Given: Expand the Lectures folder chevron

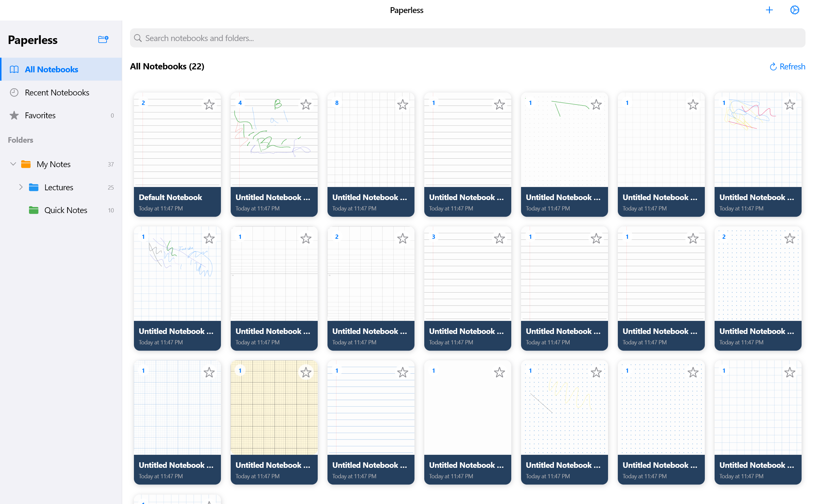Looking at the screenshot, I should tap(21, 187).
